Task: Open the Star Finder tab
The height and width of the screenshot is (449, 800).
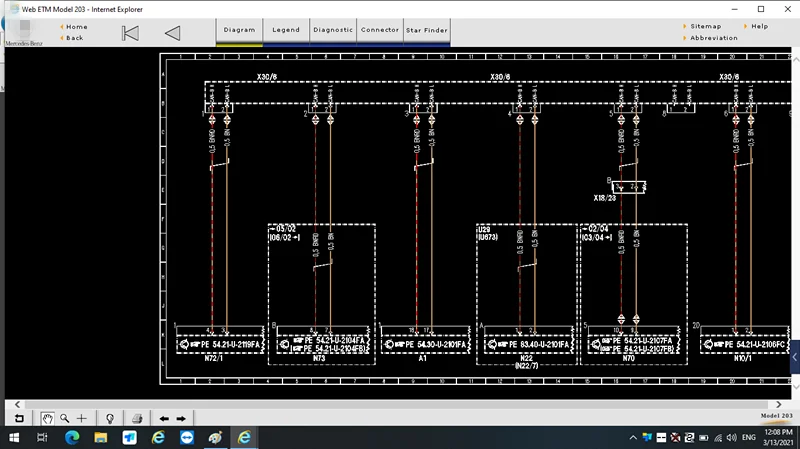Action: tap(427, 30)
